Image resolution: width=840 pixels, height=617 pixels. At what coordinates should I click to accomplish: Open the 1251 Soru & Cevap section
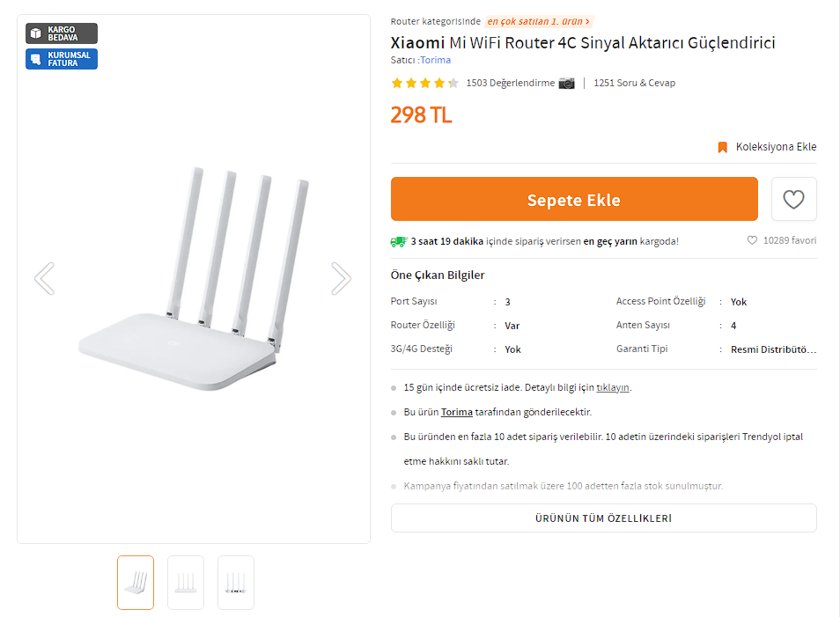[634, 83]
